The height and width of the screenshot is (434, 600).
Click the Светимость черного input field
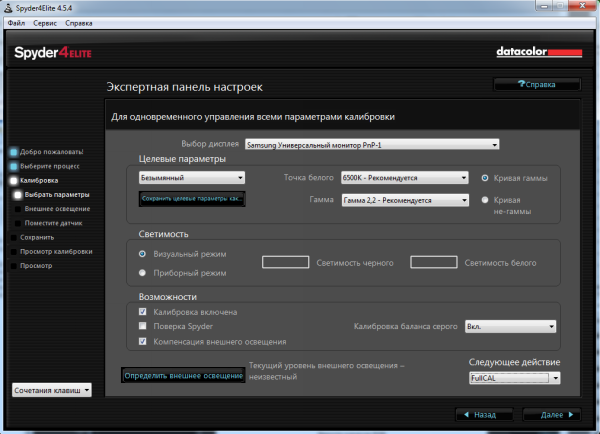285,263
